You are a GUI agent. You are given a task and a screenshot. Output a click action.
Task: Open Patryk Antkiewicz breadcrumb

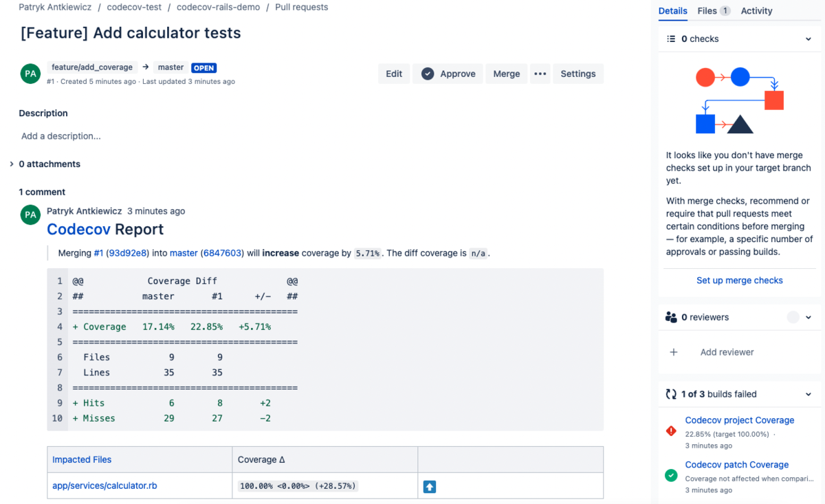click(x=54, y=7)
